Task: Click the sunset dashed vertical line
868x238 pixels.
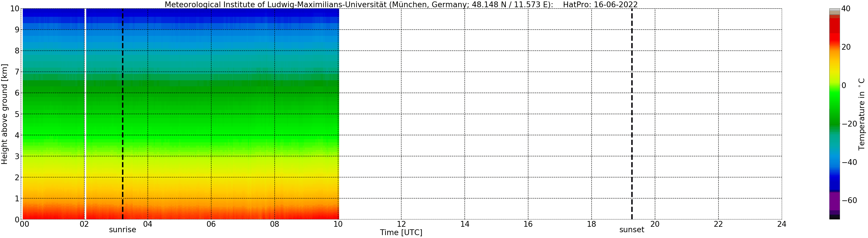Action: click(632, 114)
